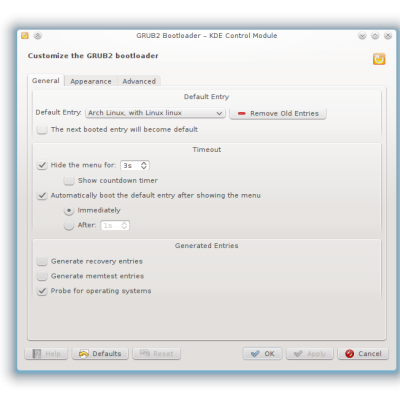Click the Reset button
This screenshot has height=400, width=400.
coord(157,354)
